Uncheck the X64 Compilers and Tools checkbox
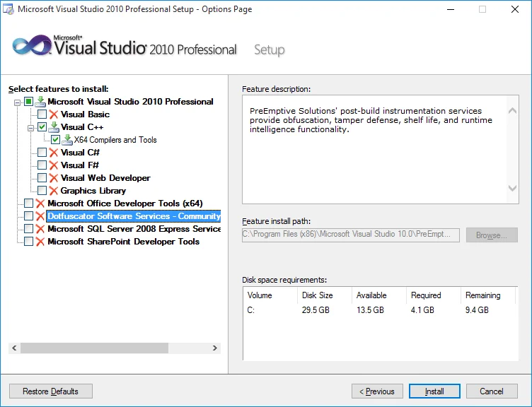532x407 pixels. pos(56,140)
